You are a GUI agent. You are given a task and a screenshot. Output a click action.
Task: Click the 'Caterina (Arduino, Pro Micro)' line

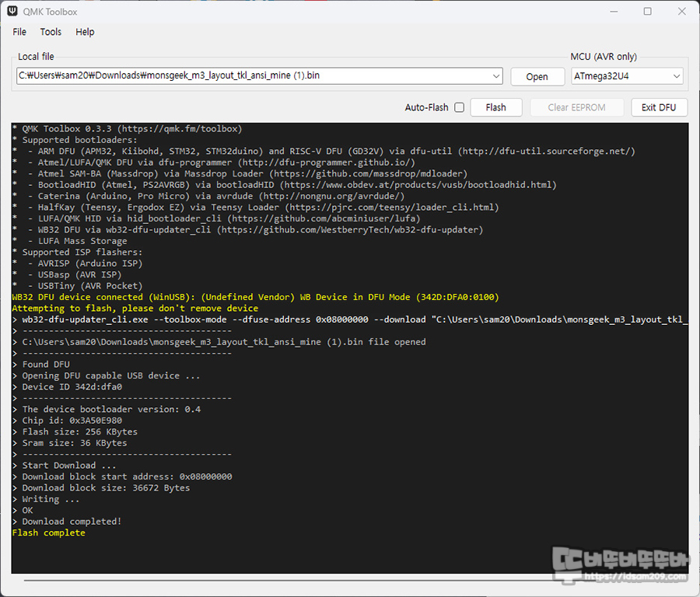(208, 197)
